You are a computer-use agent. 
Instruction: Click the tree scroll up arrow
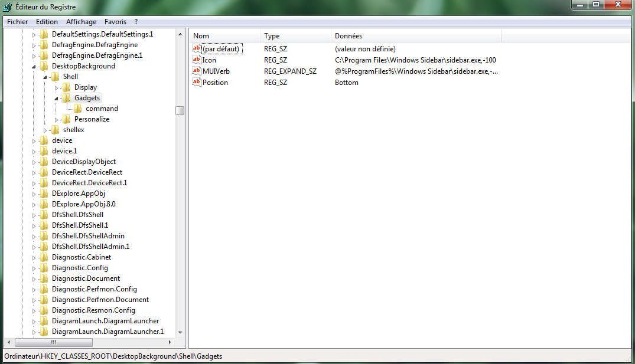click(x=180, y=34)
